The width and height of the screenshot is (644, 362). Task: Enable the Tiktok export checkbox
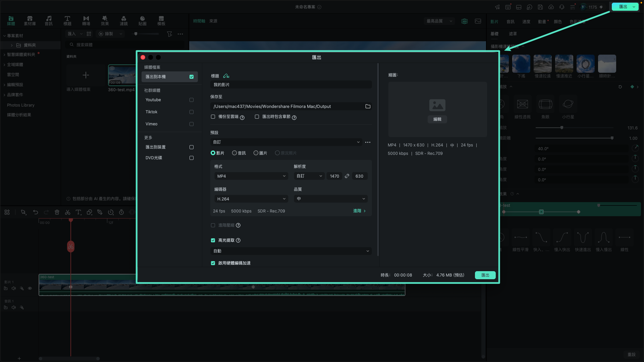point(192,112)
